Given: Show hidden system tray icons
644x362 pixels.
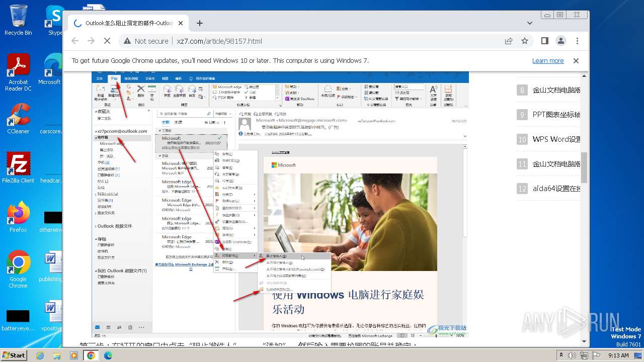Looking at the screenshot, I should coord(560,355).
